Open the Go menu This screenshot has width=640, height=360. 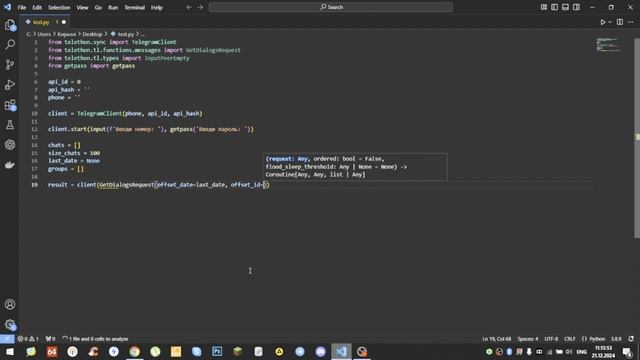(x=98, y=7)
